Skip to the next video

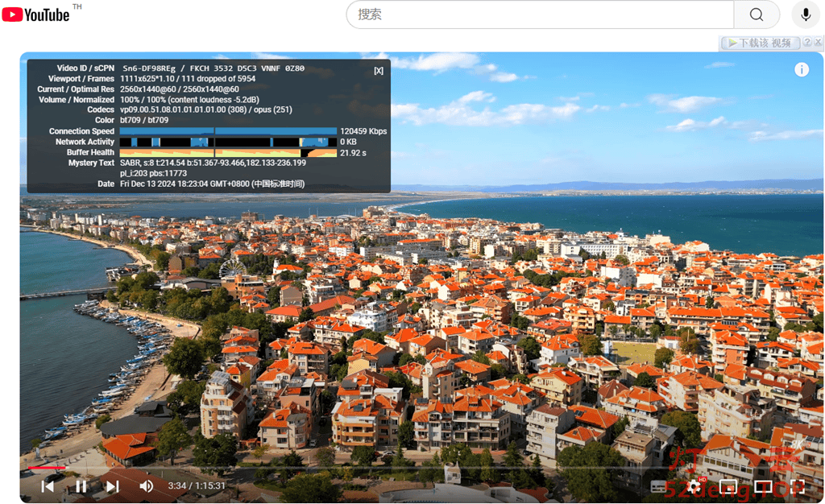[x=113, y=486]
